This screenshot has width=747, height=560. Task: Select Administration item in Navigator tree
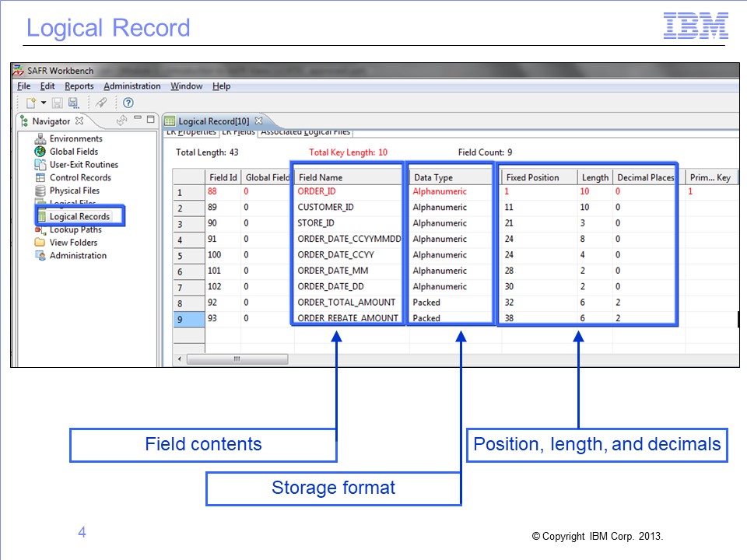tap(78, 256)
